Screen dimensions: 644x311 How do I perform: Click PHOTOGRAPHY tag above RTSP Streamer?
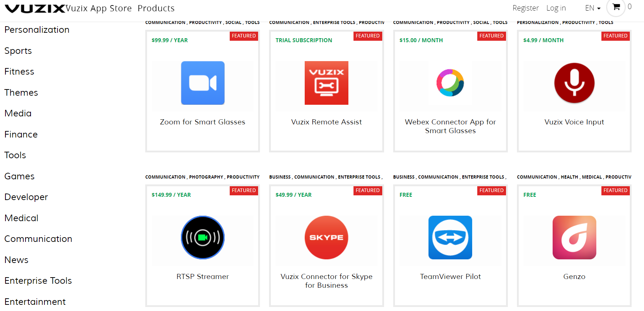click(x=206, y=177)
